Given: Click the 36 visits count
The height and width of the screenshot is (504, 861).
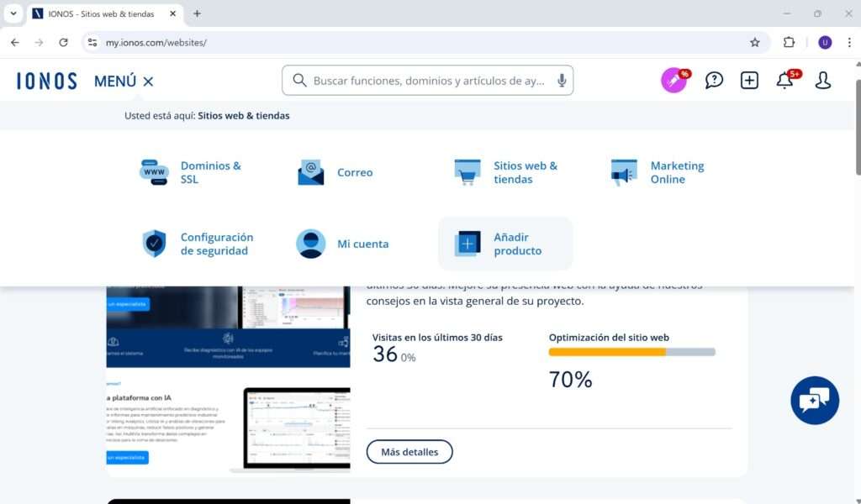Looking at the screenshot, I should pos(385,354).
